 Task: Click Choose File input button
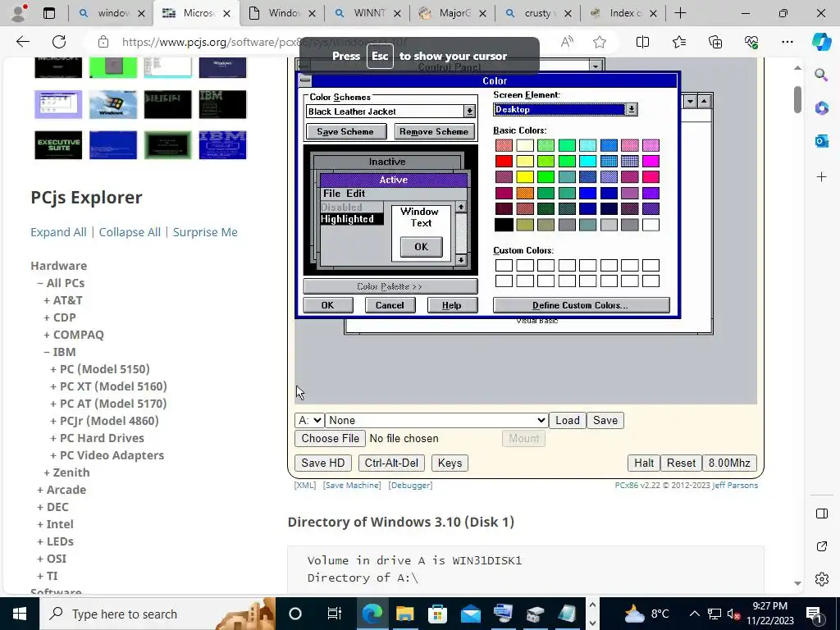click(x=330, y=438)
